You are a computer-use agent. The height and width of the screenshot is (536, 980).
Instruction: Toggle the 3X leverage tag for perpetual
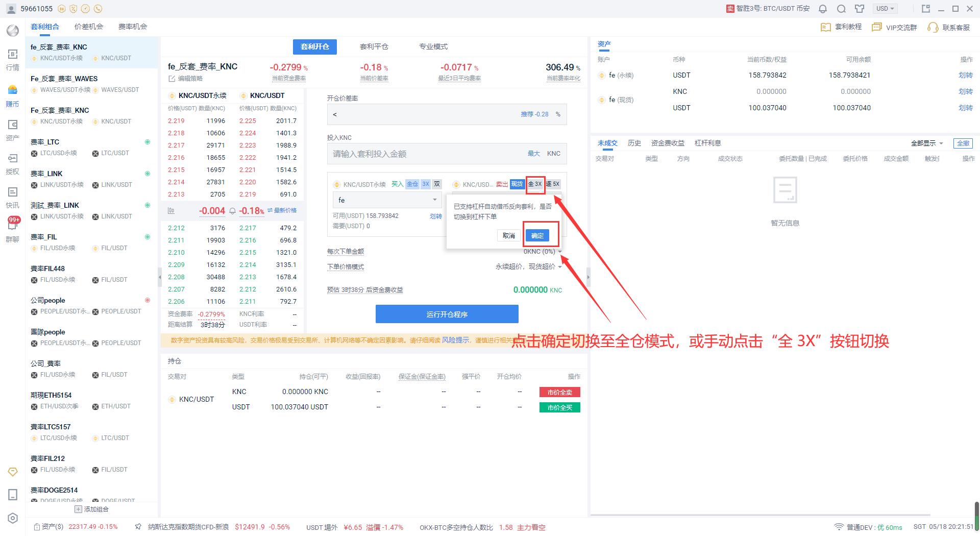point(426,184)
